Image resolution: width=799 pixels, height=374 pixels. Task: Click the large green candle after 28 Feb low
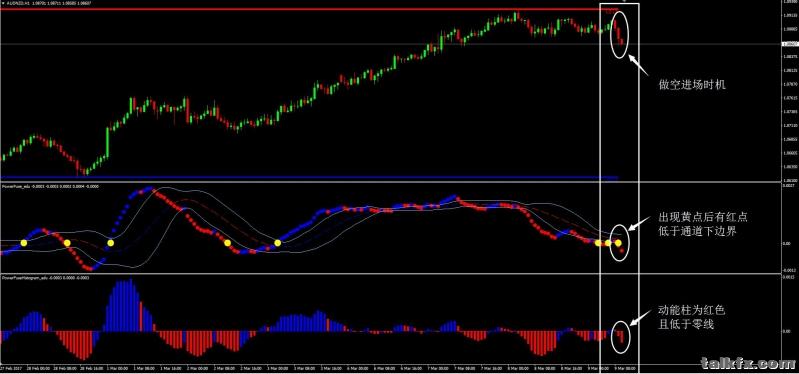tap(108, 142)
